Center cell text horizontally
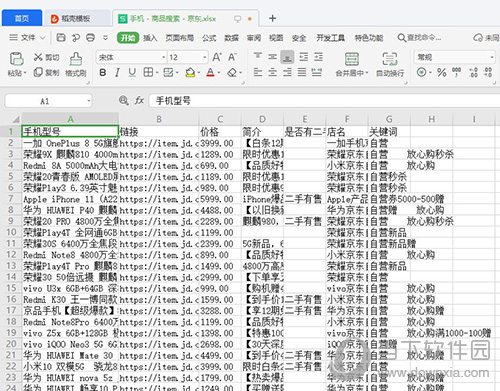The height and width of the screenshot is (391, 500). coord(272,72)
